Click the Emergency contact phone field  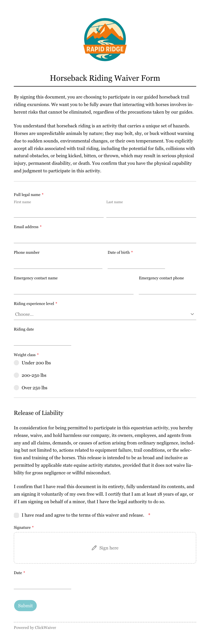pos(168,289)
